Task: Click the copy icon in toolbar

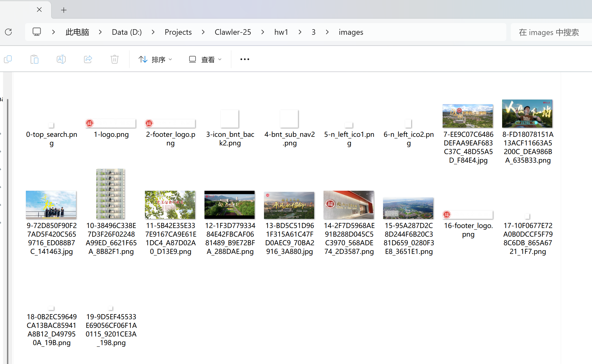Action: tap(8, 59)
